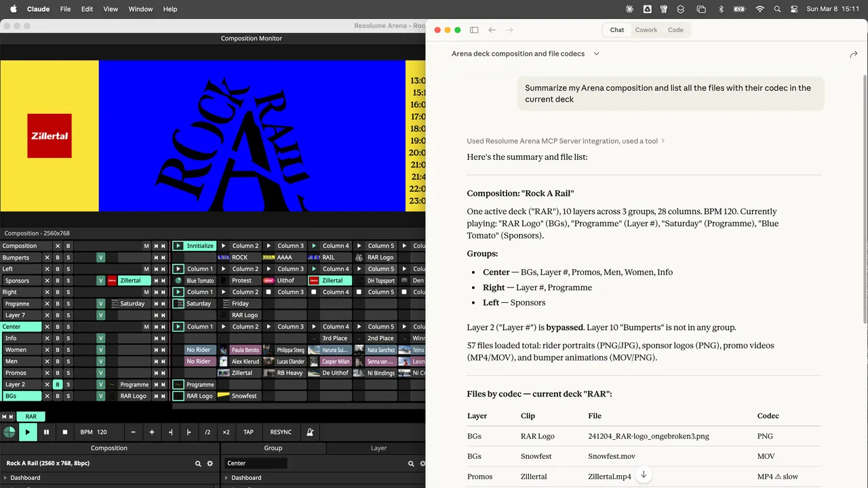868x488 pixels.
Task: Pause the composition transport
Action: (x=46, y=432)
